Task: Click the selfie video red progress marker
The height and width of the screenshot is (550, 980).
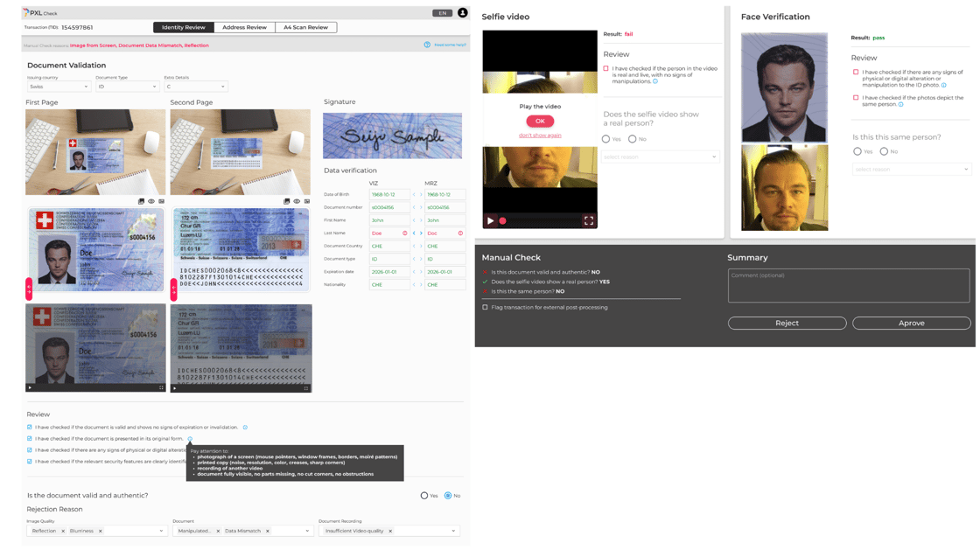Action: [503, 221]
